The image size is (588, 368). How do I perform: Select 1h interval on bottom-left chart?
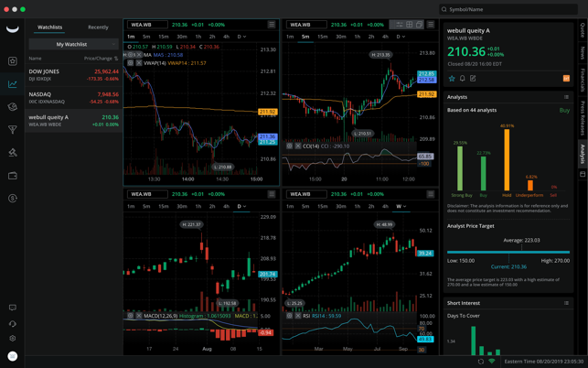[198, 206]
